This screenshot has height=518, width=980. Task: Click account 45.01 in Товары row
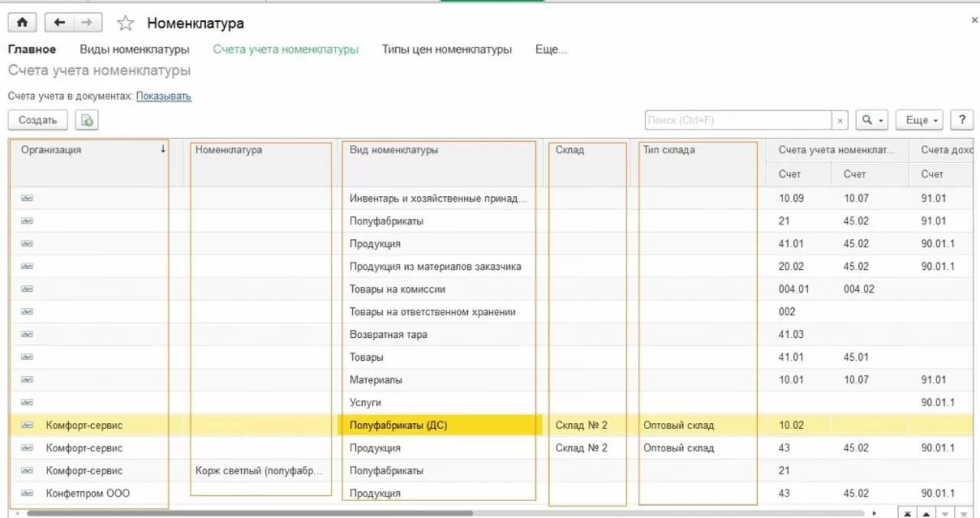point(856,357)
